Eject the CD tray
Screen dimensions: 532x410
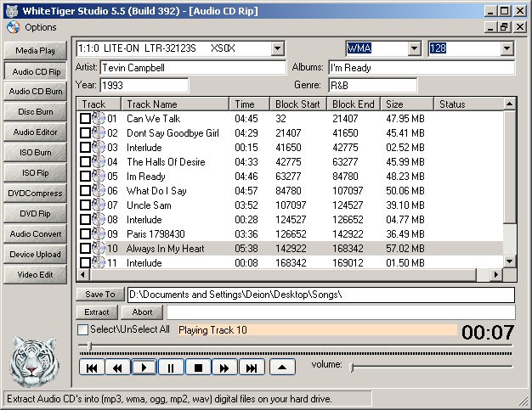(282, 368)
